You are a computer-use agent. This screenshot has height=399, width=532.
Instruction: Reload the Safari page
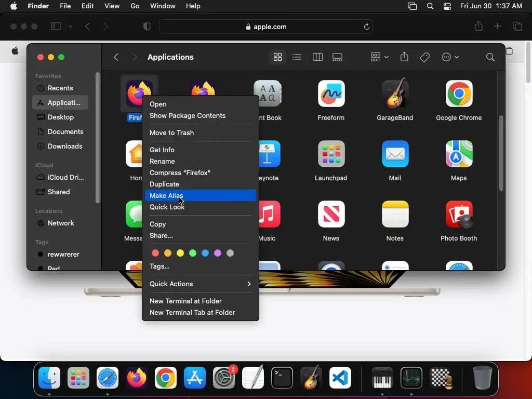[366, 26]
